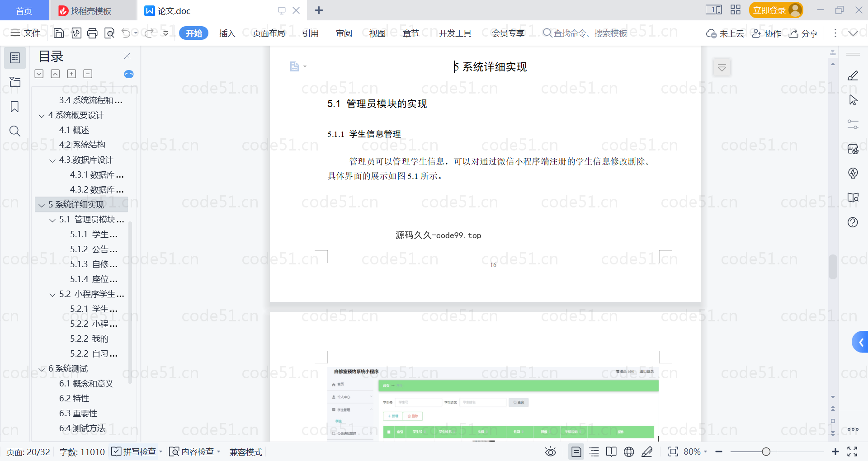
Task: Click the zoom in plus button
Action: 835,452
